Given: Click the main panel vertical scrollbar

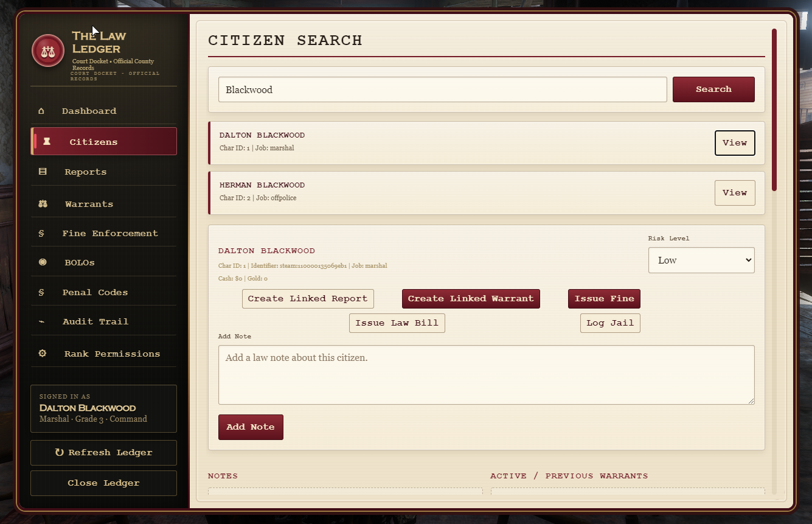Looking at the screenshot, I should click(x=774, y=110).
